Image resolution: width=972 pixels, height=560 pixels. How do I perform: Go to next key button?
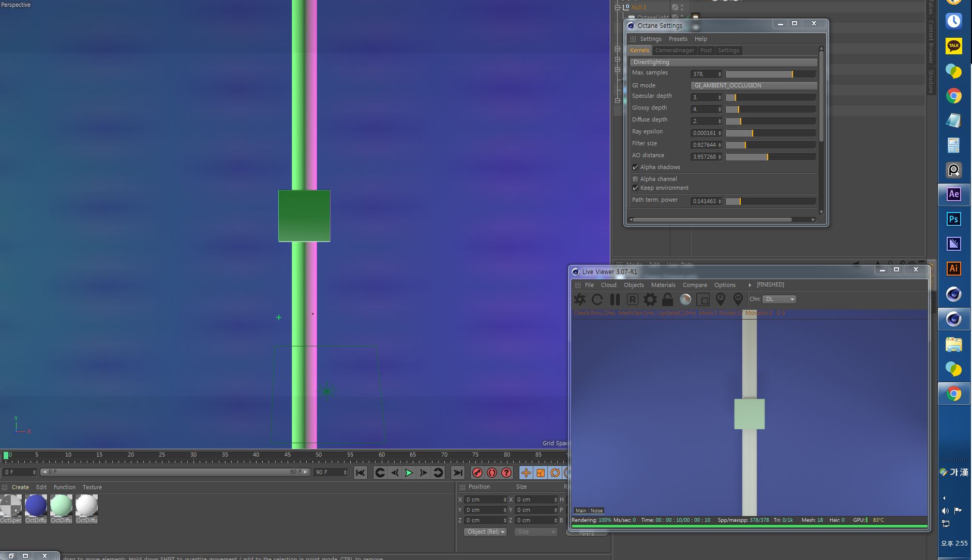[438, 473]
